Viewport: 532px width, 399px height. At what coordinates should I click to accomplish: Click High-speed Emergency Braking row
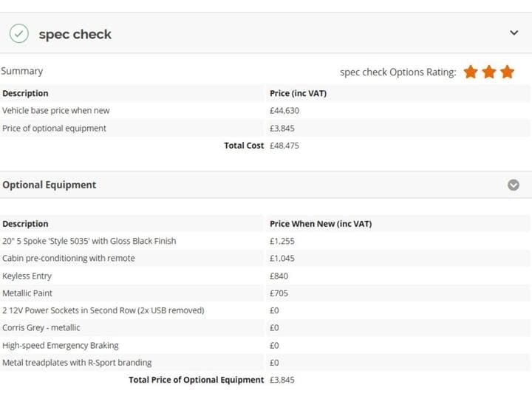click(x=265, y=345)
